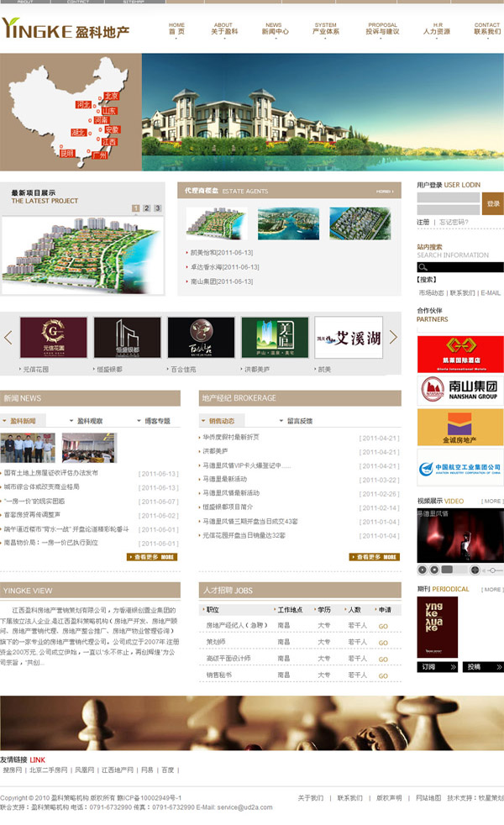Image resolution: width=504 pixels, height=825 pixels.
Task: Open the 百合佳苑 project logo
Action: click(201, 337)
